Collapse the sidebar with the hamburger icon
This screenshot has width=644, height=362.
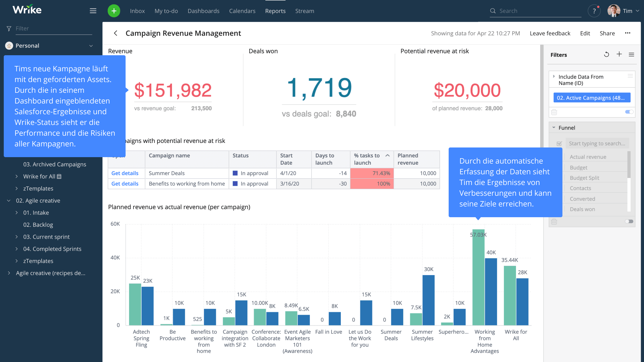click(x=93, y=11)
